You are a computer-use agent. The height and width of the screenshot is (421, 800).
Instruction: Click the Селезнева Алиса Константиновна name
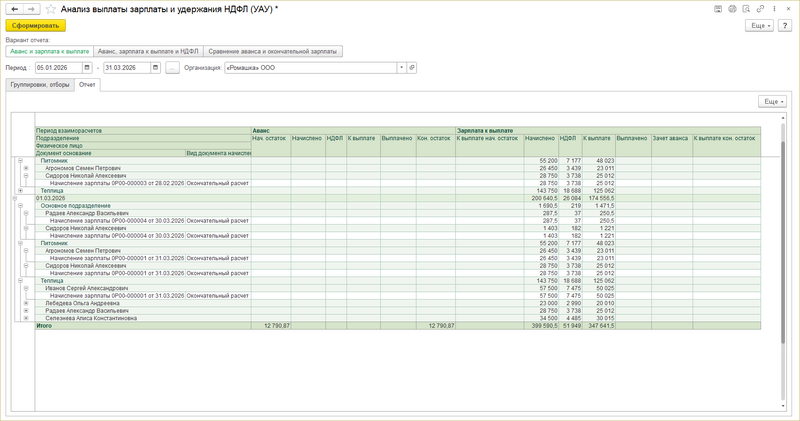coord(91,318)
